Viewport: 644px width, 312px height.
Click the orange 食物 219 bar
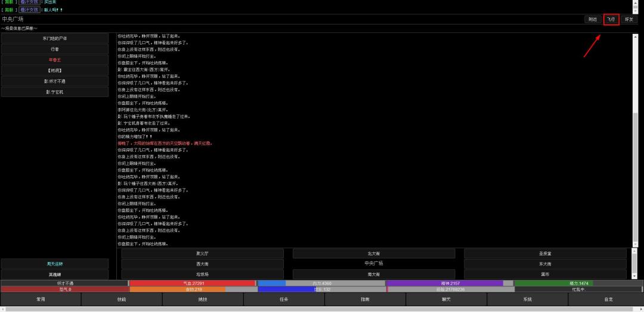point(193,289)
